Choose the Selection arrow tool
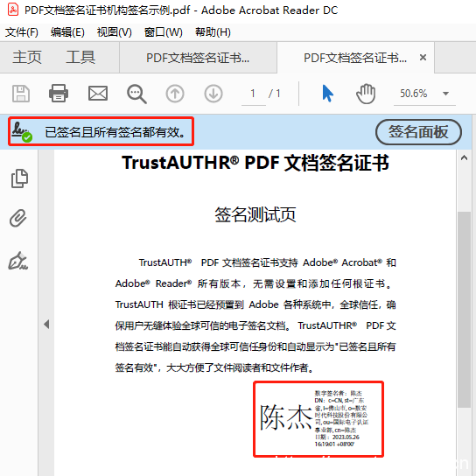Screen dimensions: 476x476 327,94
